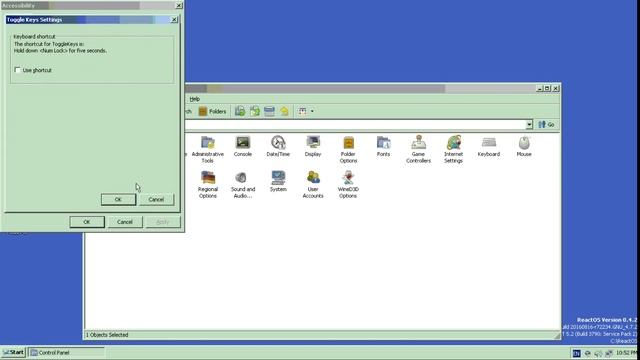Open the Regional Options icon
The height and width of the screenshot is (360, 640).
[208, 184]
